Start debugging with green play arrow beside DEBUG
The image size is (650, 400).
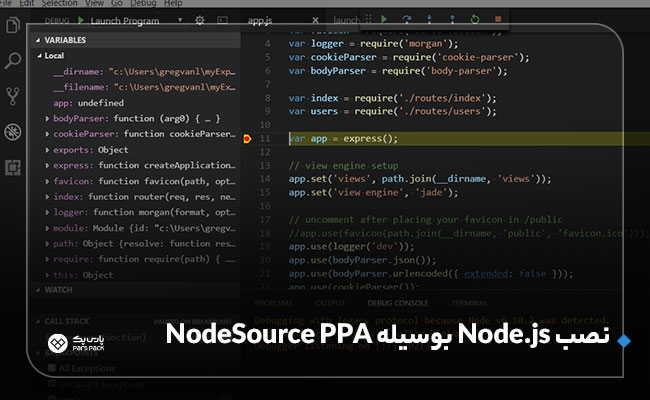click(81, 20)
